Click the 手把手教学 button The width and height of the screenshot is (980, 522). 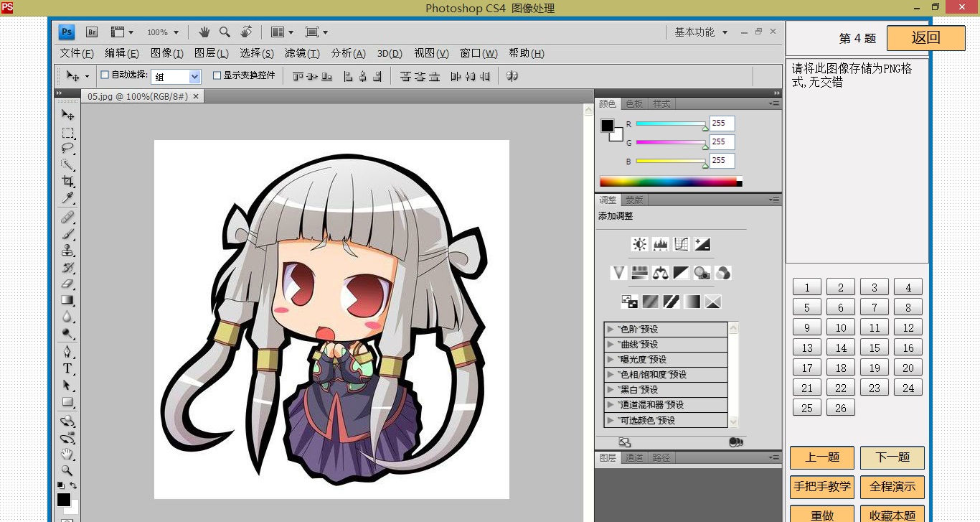822,487
